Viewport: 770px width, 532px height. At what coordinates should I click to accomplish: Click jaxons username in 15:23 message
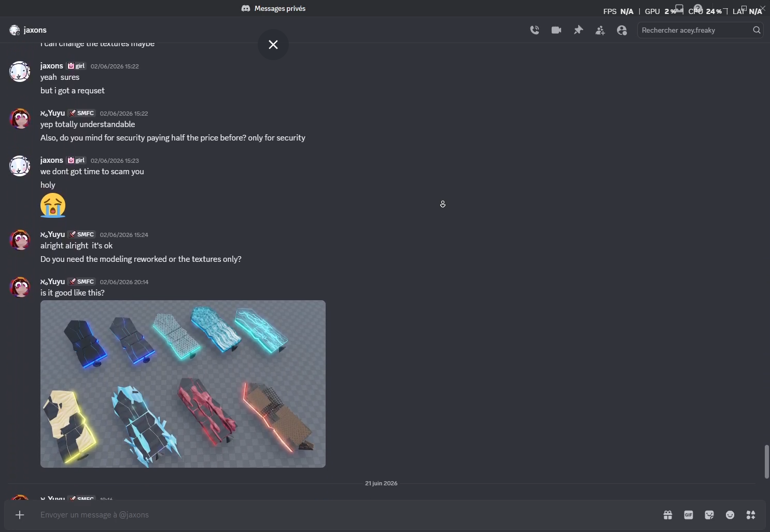52,160
